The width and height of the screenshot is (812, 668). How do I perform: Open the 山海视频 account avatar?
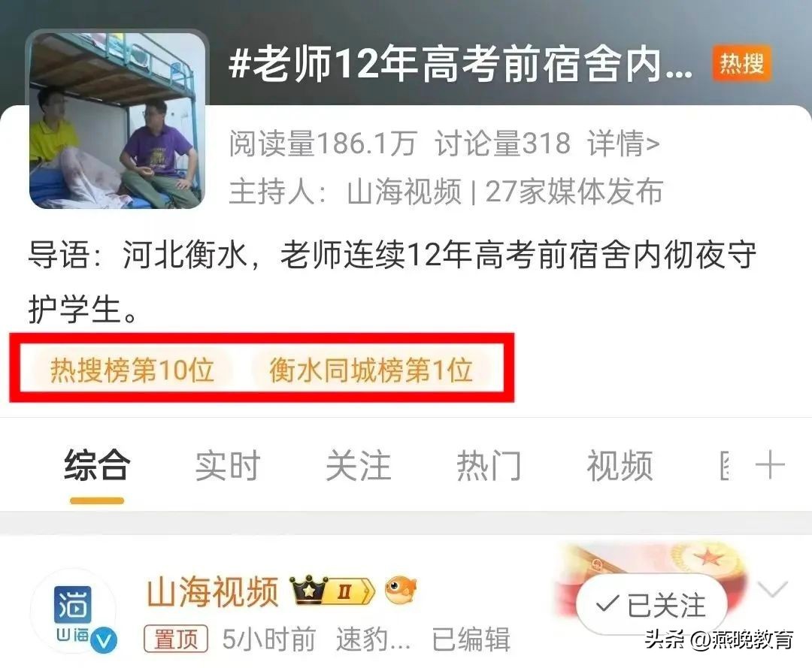[x=74, y=612]
